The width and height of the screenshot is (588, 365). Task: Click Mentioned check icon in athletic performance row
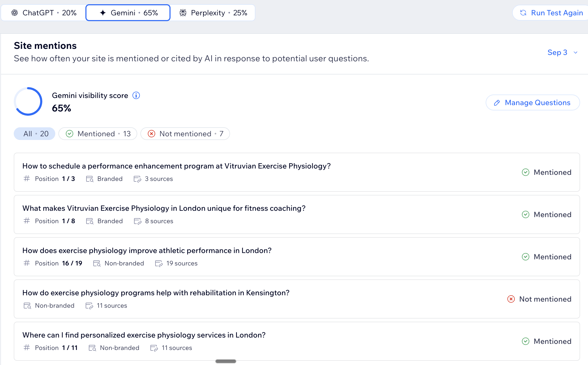tap(526, 257)
